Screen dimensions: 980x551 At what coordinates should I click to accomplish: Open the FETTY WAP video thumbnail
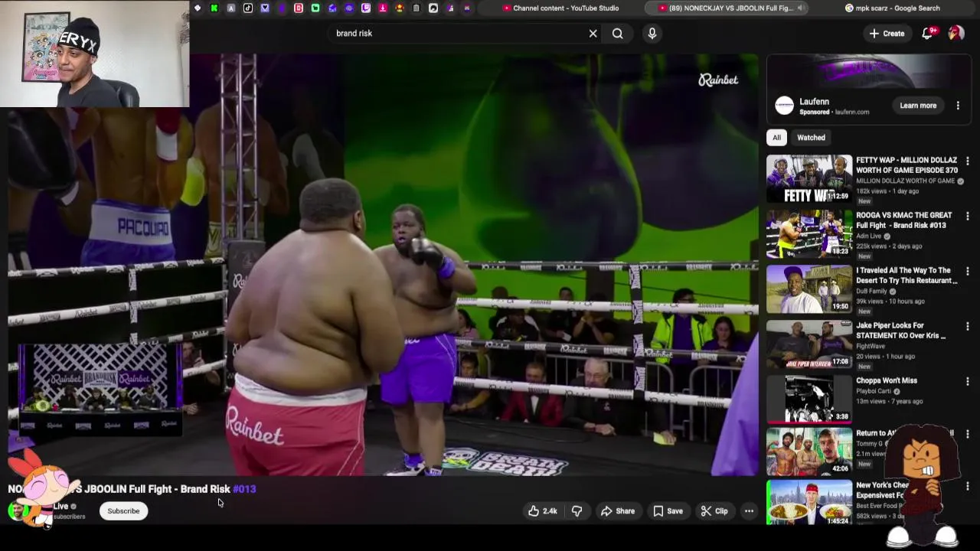[809, 179]
